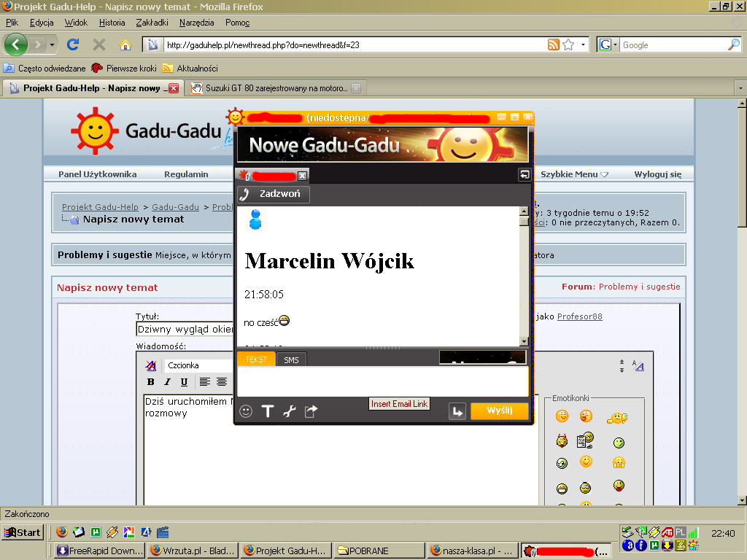Viewport: 747px width, 560px height.
Task: Open the Profesor88 profile link
Action: 580,316
